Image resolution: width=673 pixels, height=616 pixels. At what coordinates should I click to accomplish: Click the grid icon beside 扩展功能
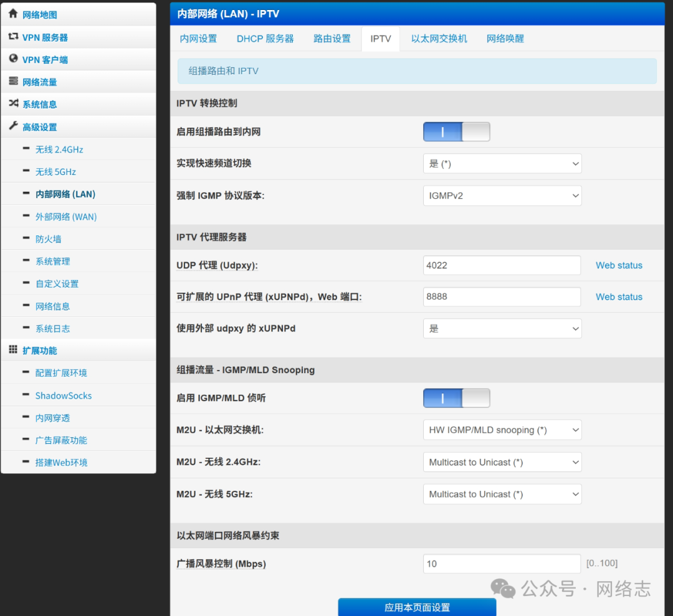(x=13, y=350)
